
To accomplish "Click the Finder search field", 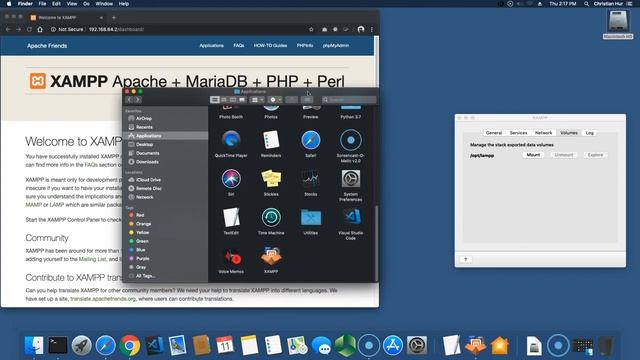I will pyautogui.click(x=349, y=100).
